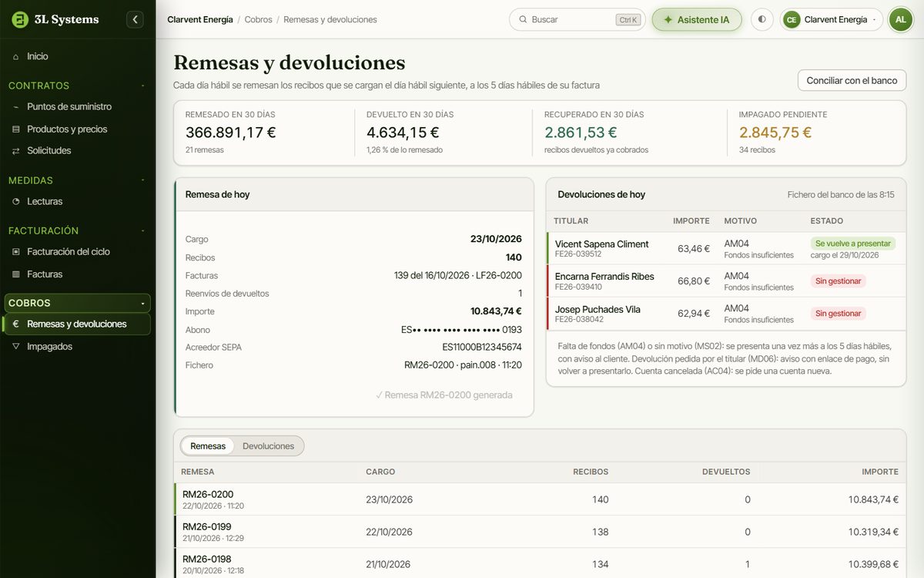Click the Conciliar con el banco button
924x578 pixels.
[852, 80]
